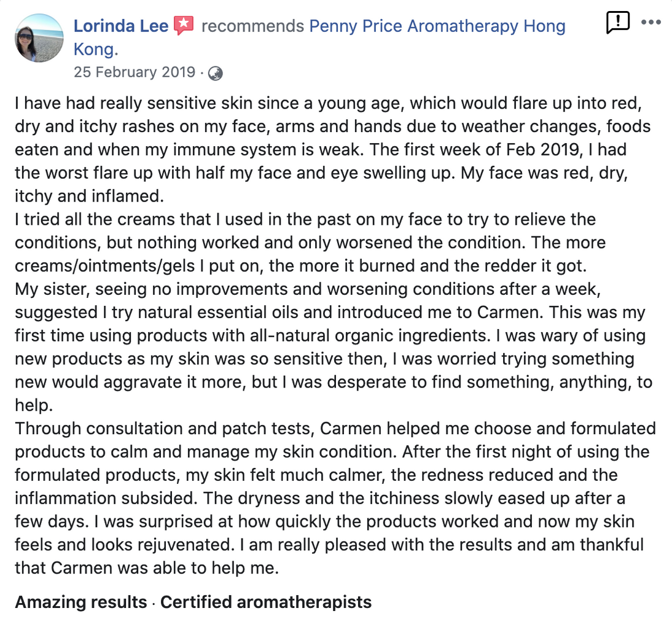Click the Lorinda Lee name link
Viewport: 672px width, 619px height.
[x=121, y=26]
